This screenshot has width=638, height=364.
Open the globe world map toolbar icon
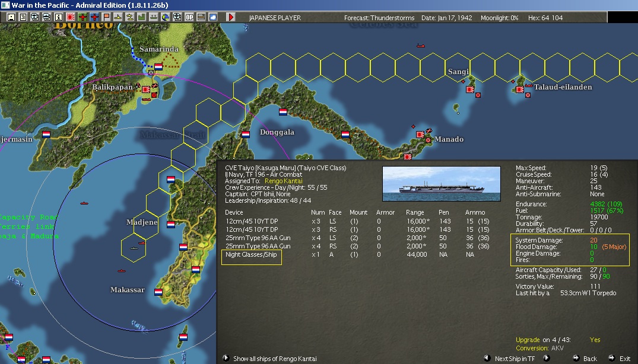click(165, 17)
